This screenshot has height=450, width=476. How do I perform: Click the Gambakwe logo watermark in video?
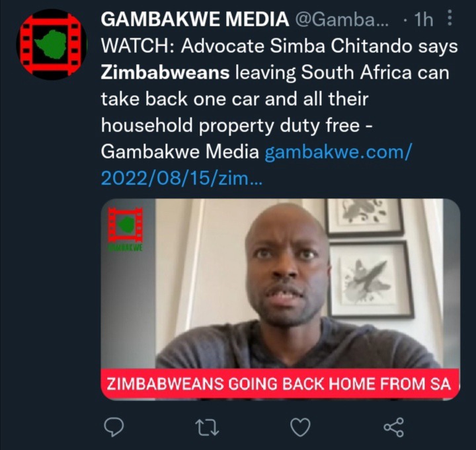click(x=126, y=229)
